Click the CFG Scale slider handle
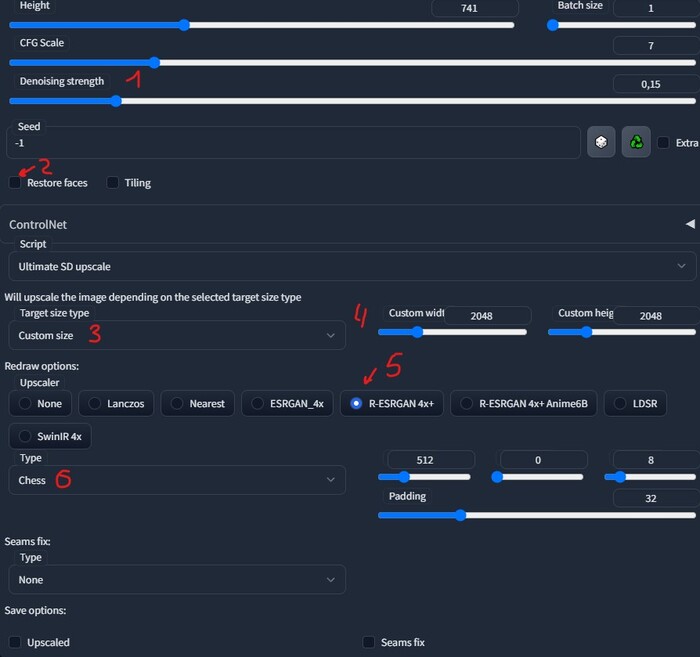Screen dimensions: 700x657 (154, 62)
